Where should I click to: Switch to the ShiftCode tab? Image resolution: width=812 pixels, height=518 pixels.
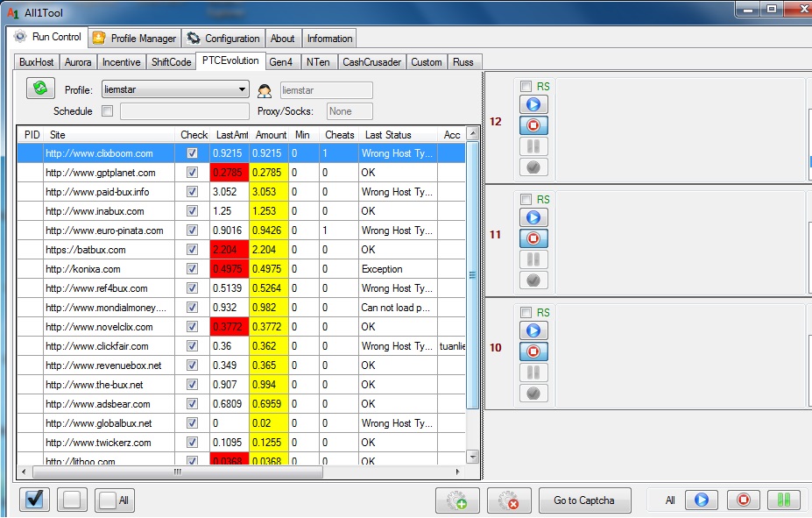(x=171, y=62)
